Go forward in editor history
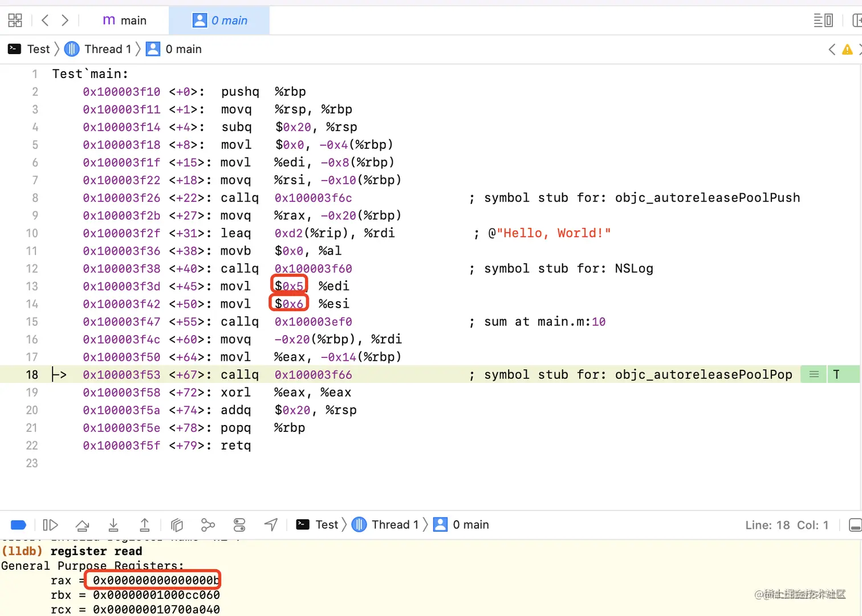The width and height of the screenshot is (862, 616). coord(65,21)
